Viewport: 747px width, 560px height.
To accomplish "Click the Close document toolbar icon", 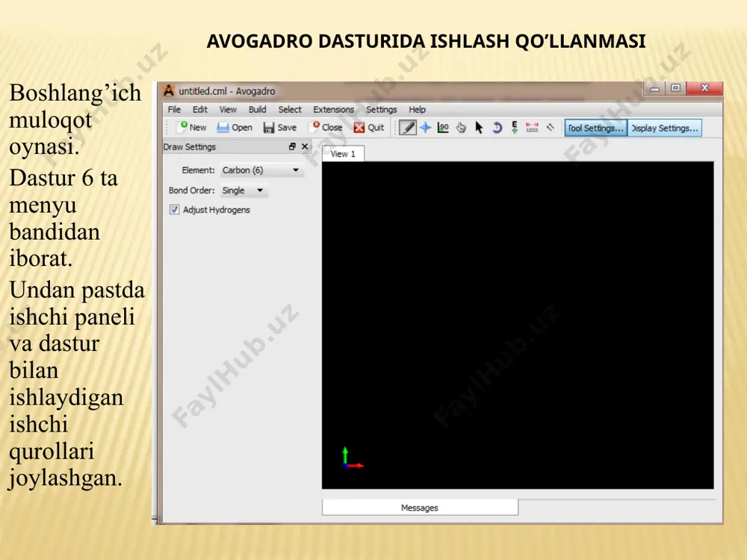I will (x=314, y=127).
